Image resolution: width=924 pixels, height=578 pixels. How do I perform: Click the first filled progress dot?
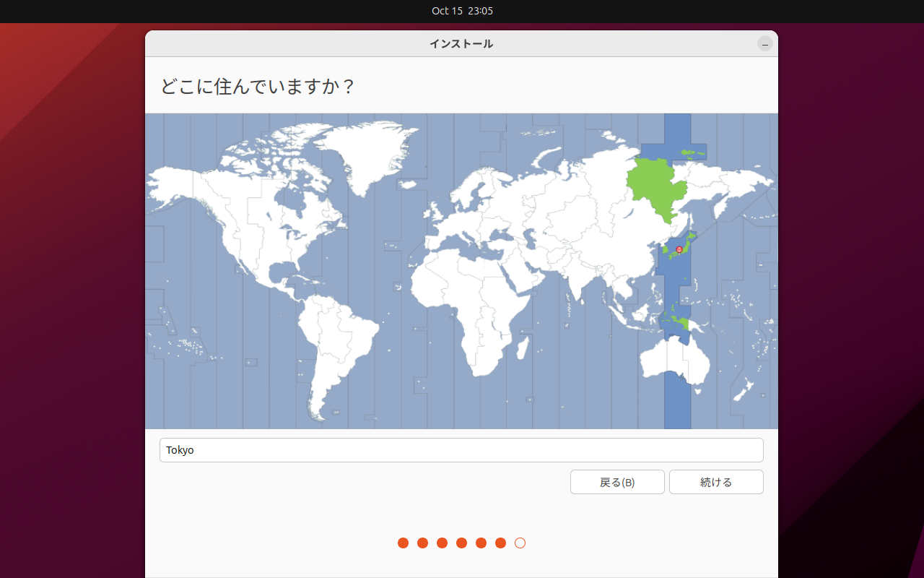(403, 543)
